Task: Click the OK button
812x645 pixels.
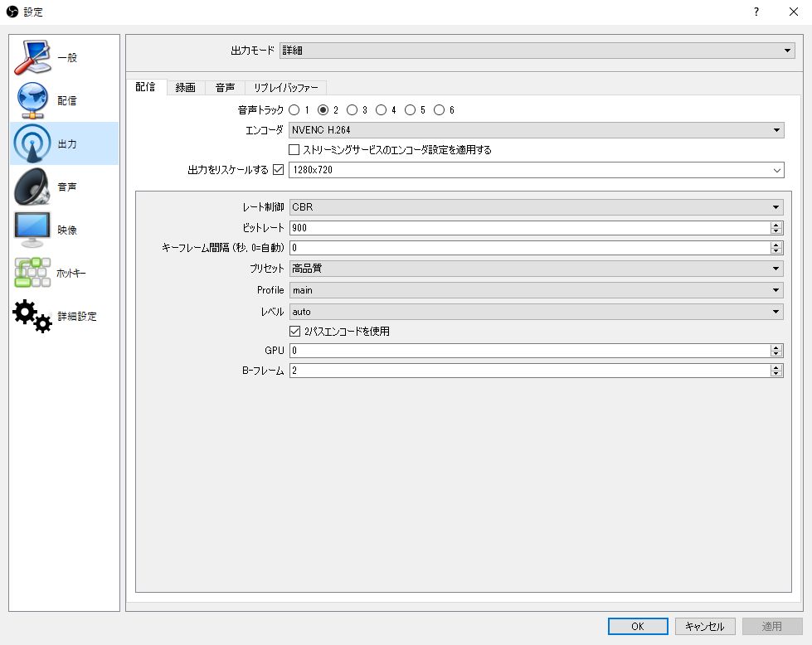Action: (638, 627)
